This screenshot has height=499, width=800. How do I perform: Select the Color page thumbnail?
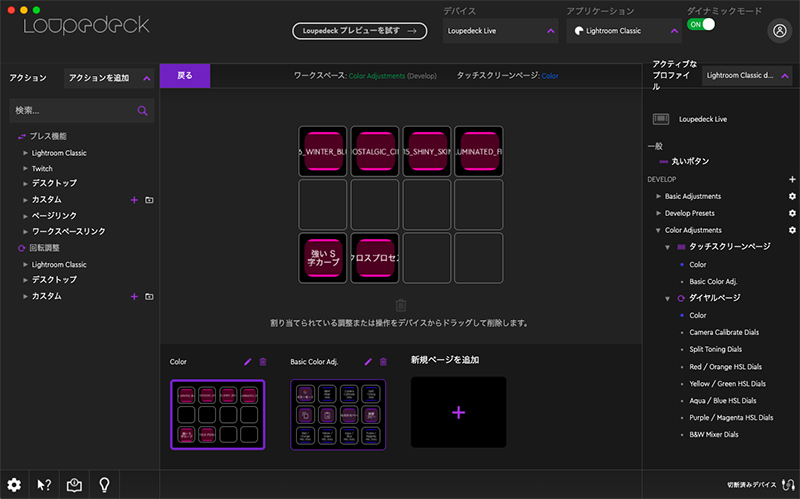218,415
